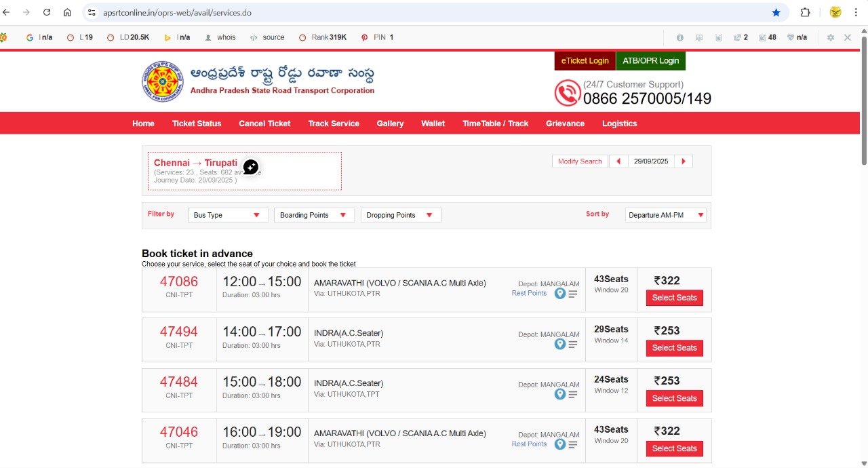The image size is (868, 468).
Task: Open the Bus Type filter dropdown
Action: tap(227, 214)
